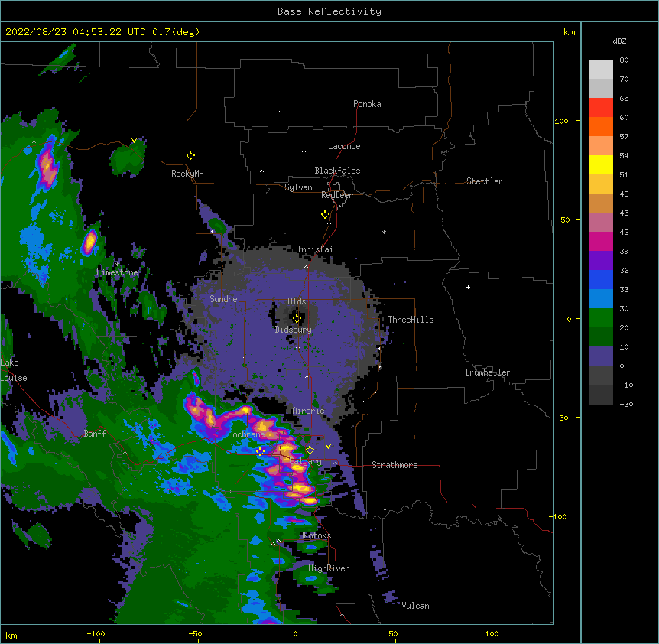This screenshot has width=659, height=644.
Task: Click the Airdrie label
Action: click(x=309, y=411)
